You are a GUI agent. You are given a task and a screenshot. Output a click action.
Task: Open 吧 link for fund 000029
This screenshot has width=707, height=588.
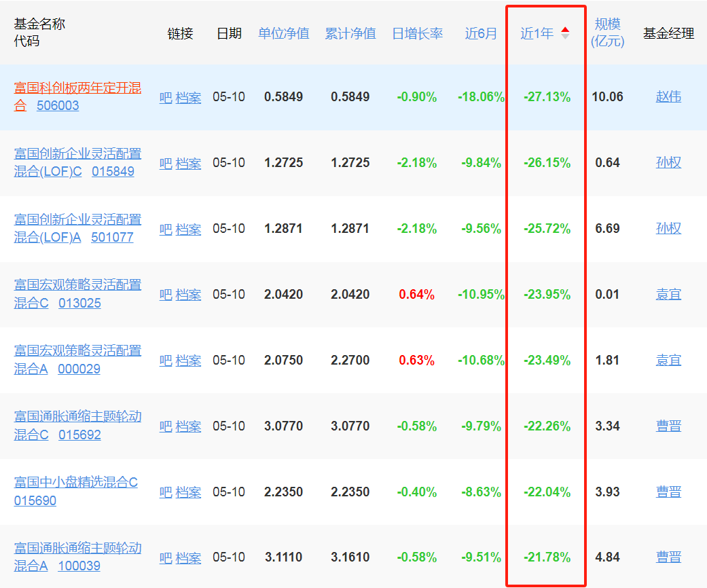coord(166,361)
